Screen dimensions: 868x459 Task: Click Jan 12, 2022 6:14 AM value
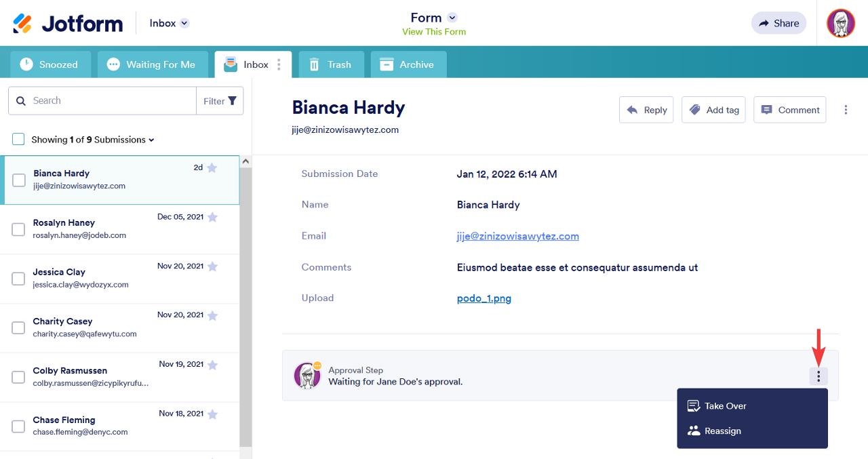[x=507, y=174]
